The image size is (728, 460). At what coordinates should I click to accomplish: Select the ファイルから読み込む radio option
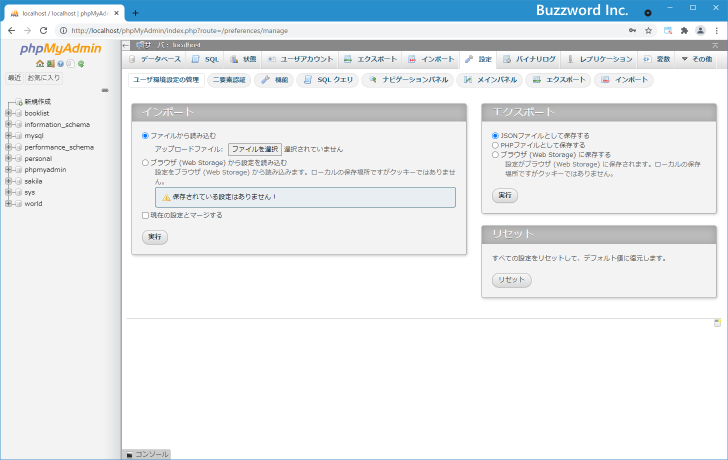[145, 135]
